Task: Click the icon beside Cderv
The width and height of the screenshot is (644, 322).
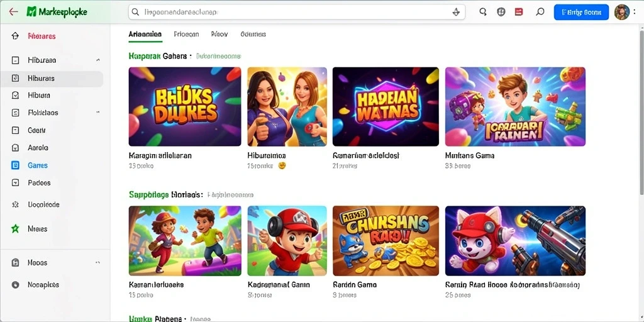Action: pyautogui.click(x=15, y=130)
